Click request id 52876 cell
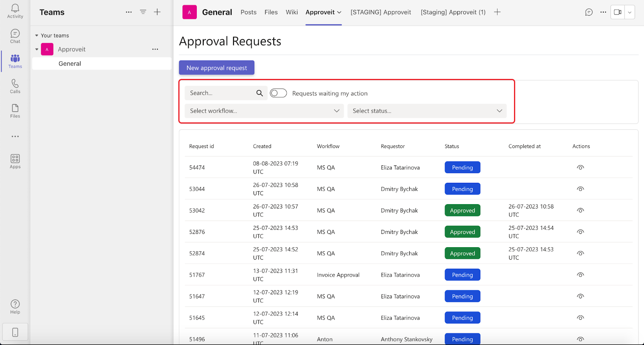Viewport: 644px width, 345px height. [197, 232]
